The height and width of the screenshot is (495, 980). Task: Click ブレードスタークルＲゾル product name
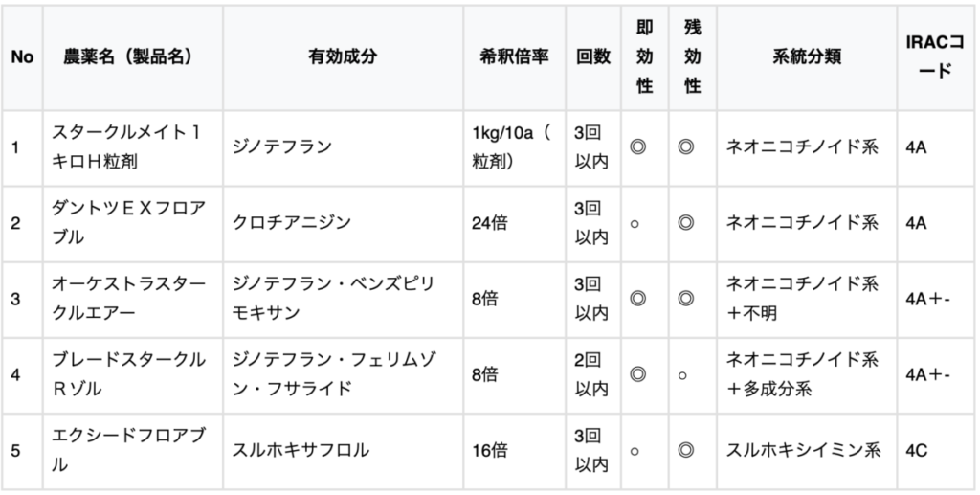[x=128, y=374]
